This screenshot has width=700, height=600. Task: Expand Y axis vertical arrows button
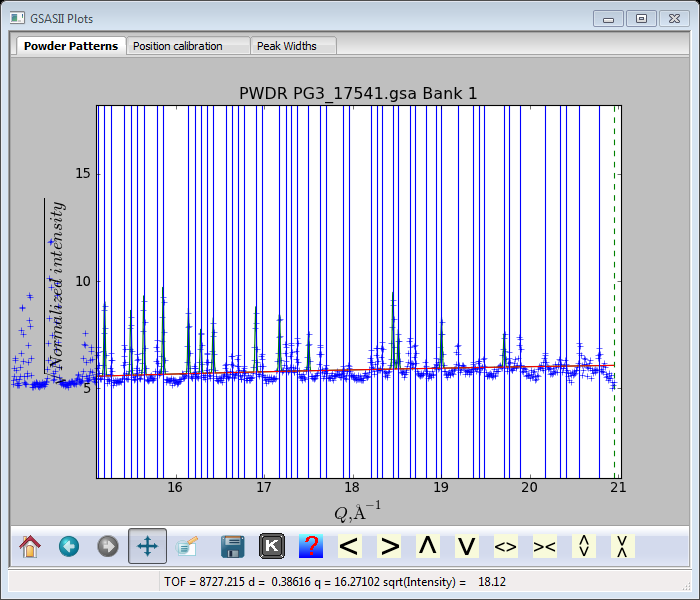point(584,546)
